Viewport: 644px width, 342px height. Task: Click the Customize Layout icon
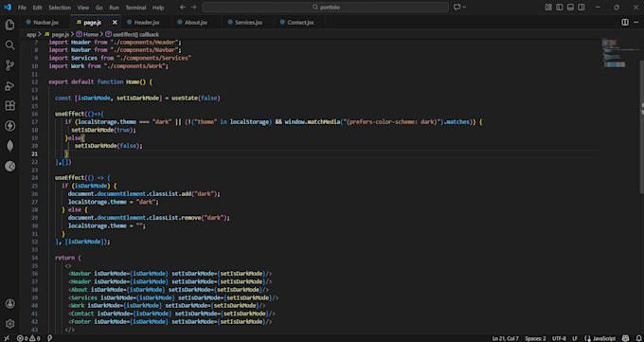pos(548,7)
